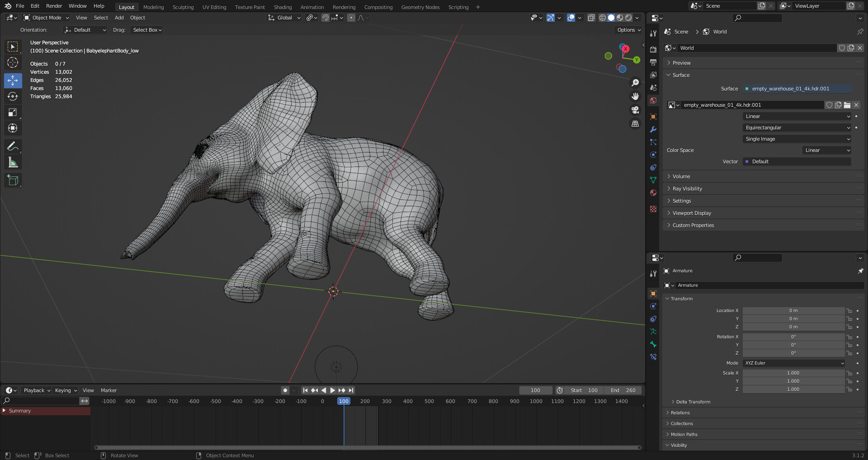Select the Move tool in the toolbar

pyautogui.click(x=13, y=81)
